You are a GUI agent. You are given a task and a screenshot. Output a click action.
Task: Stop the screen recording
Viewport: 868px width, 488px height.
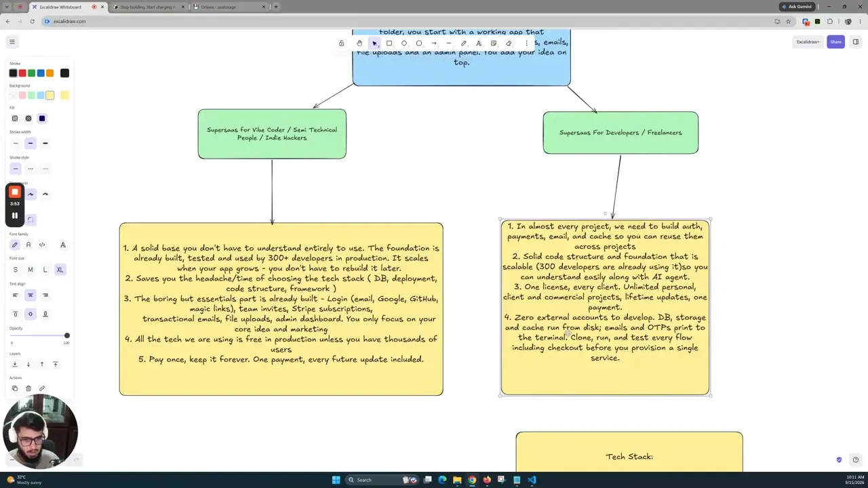click(15, 192)
